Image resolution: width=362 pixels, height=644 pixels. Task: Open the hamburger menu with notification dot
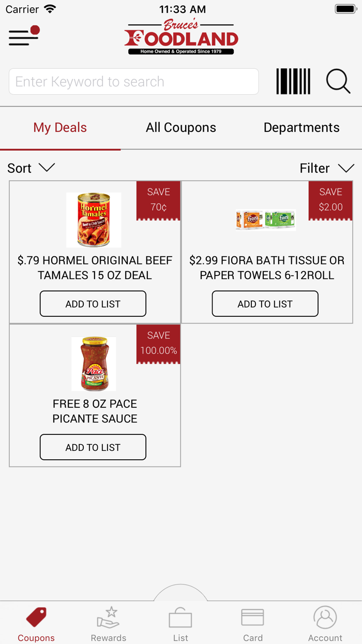pos(24,36)
